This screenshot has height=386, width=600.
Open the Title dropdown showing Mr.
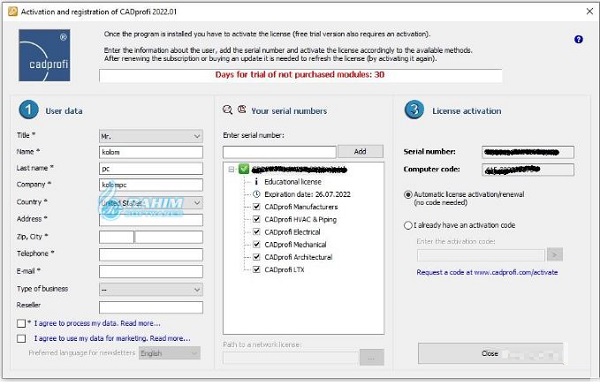pyautogui.click(x=151, y=136)
